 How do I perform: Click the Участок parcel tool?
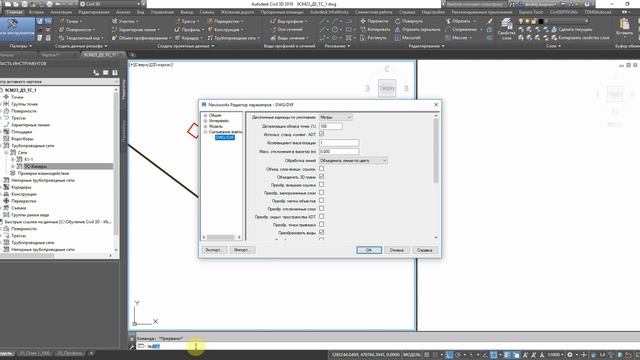(x=125, y=21)
